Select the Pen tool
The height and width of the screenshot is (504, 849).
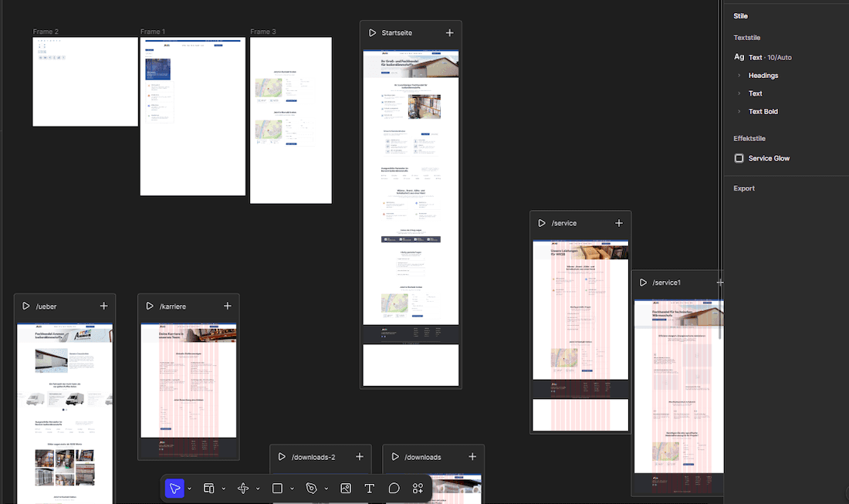[x=312, y=488]
